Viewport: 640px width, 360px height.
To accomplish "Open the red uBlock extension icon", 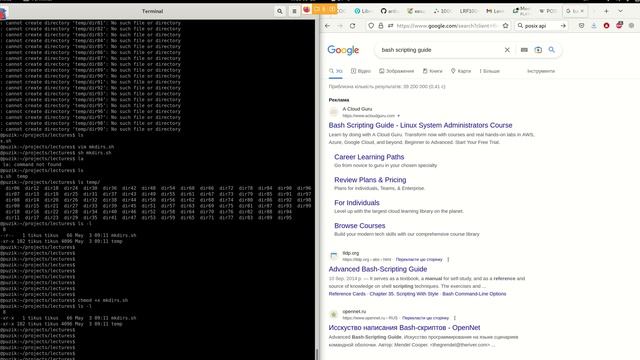I will click(x=607, y=26).
